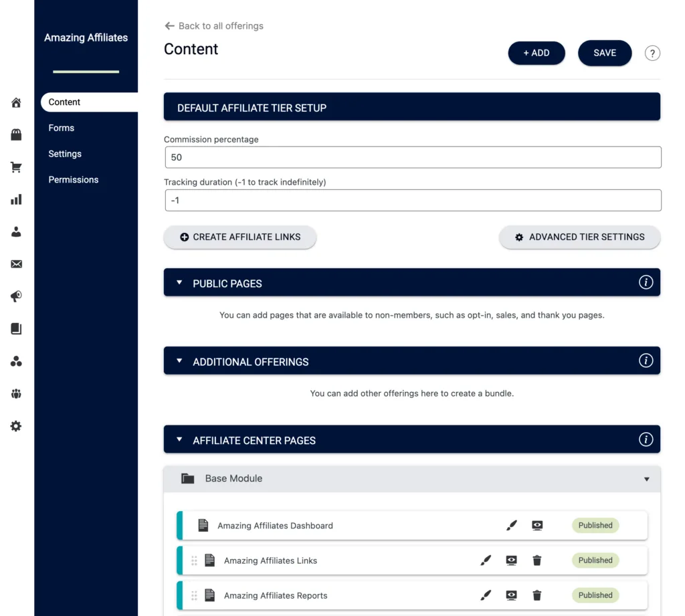Collapse the Base Module folder
The height and width of the screenshot is (616, 685).
pos(646,479)
